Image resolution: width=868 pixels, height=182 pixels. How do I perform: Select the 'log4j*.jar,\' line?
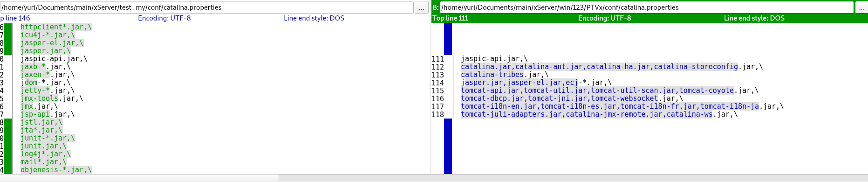pyautogui.click(x=46, y=154)
